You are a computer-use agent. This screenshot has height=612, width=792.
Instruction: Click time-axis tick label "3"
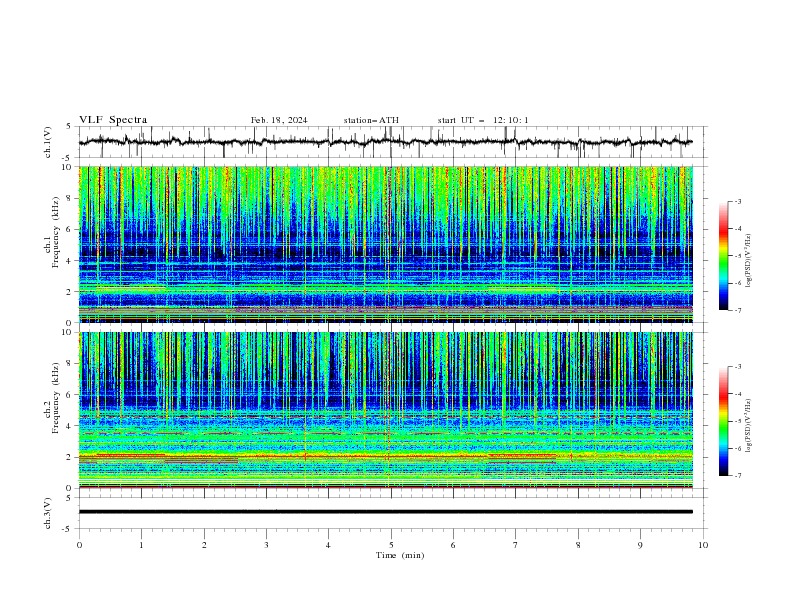click(x=266, y=545)
